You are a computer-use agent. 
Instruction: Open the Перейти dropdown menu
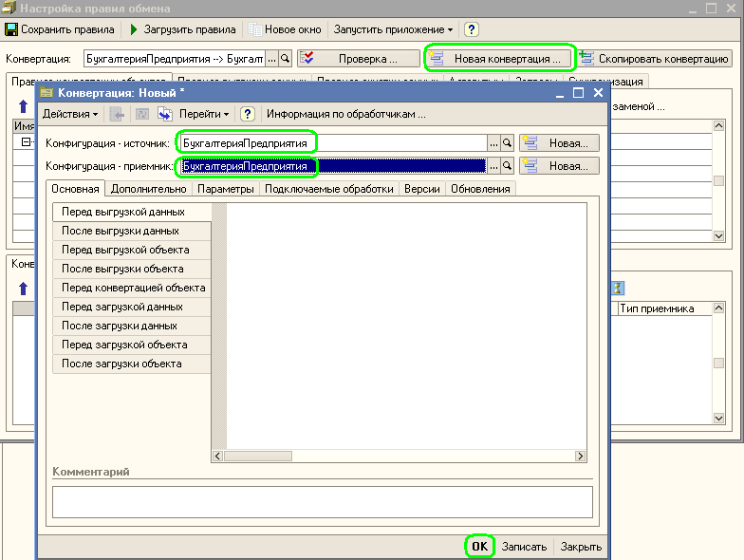pos(204,114)
